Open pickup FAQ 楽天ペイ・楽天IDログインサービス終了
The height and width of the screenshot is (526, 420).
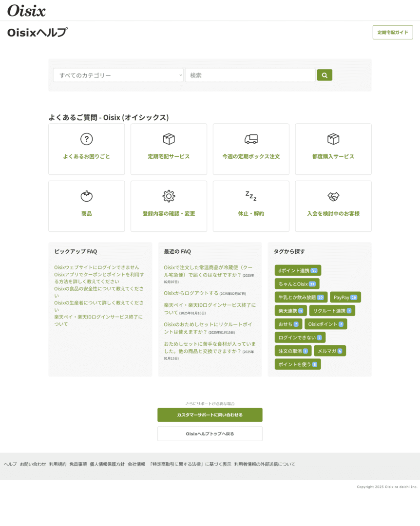(98, 320)
